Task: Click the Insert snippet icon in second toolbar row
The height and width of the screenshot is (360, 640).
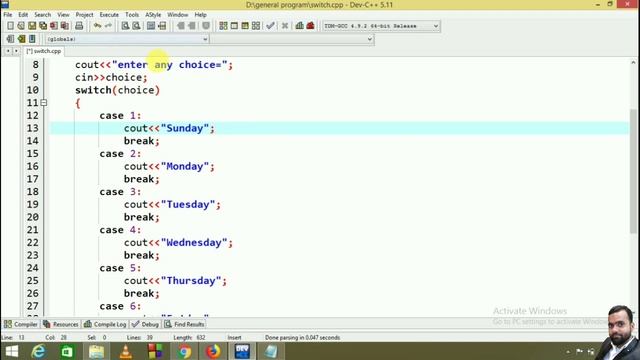Action: click(x=10, y=39)
